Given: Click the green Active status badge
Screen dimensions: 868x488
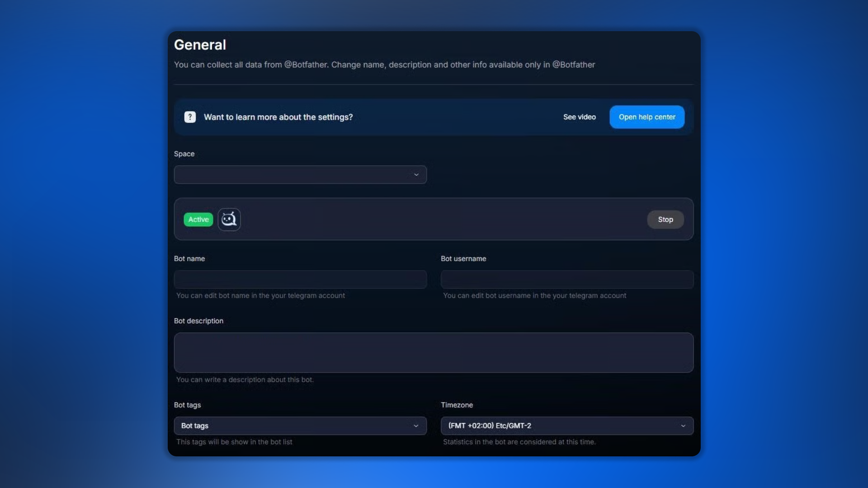Looking at the screenshot, I should coord(198,220).
